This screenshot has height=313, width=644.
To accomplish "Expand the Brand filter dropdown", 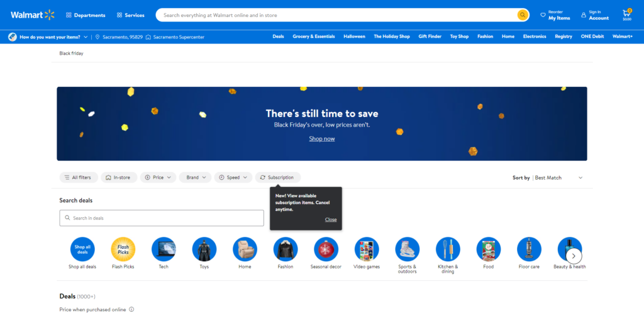I will (x=195, y=177).
